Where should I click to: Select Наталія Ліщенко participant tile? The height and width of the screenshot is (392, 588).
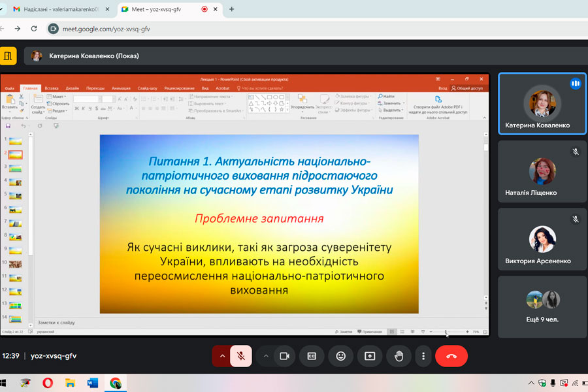[542, 171]
